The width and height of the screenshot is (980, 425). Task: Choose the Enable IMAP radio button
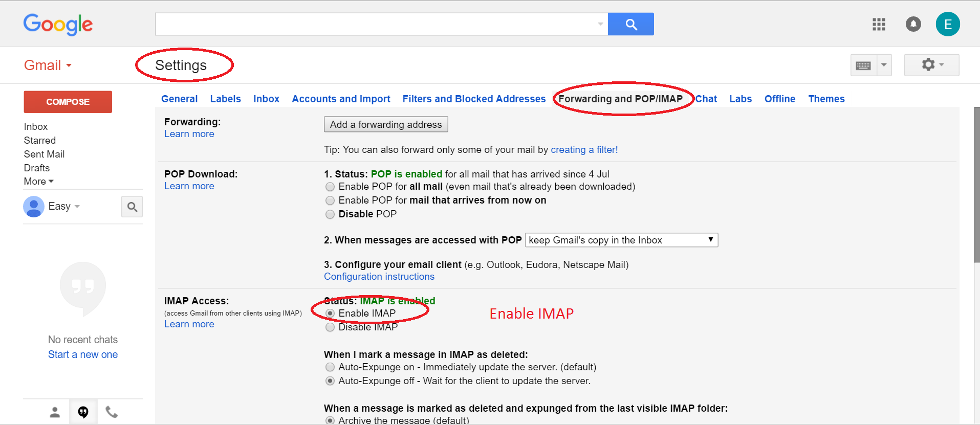pos(330,313)
